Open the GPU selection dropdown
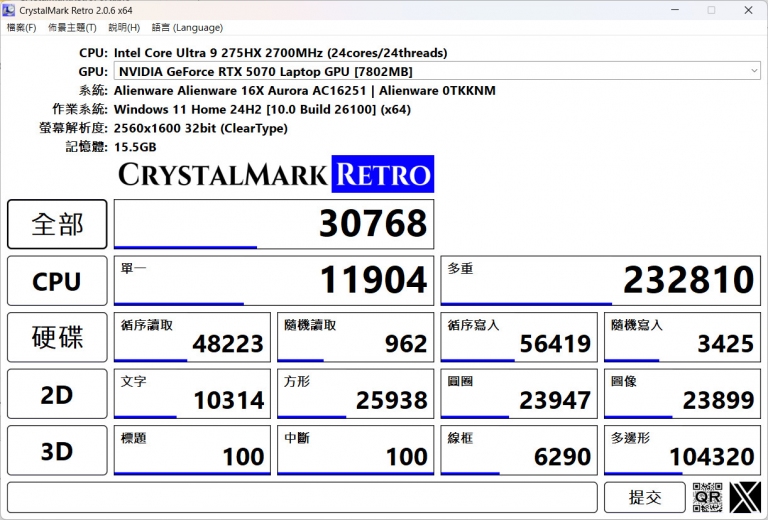The width and height of the screenshot is (768, 520). coord(437,71)
